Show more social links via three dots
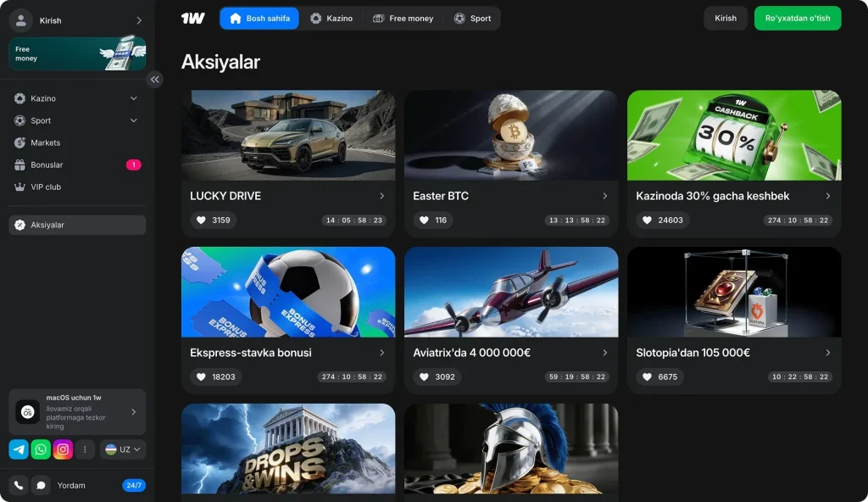This screenshot has width=868, height=502. pyautogui.click(x=85, y=449)
